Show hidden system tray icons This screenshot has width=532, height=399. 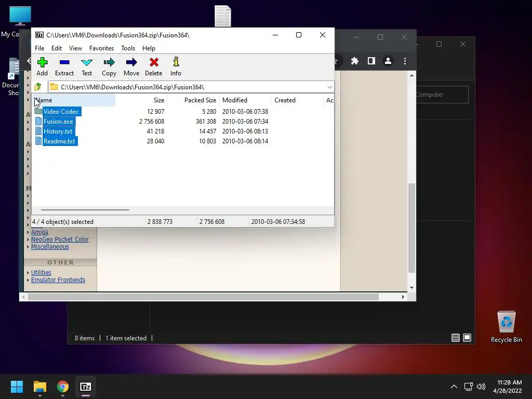point(454,387)
